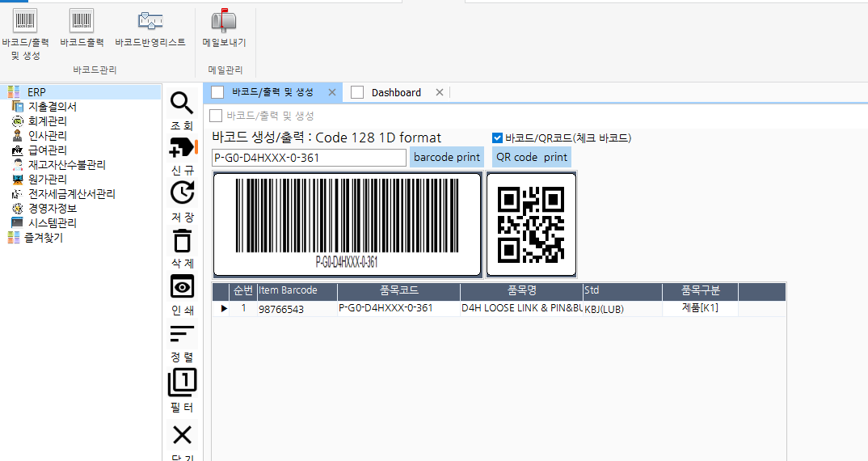
Task: Focus the barcode text input field
Action: pyautogui.click(x=309, y=158)
